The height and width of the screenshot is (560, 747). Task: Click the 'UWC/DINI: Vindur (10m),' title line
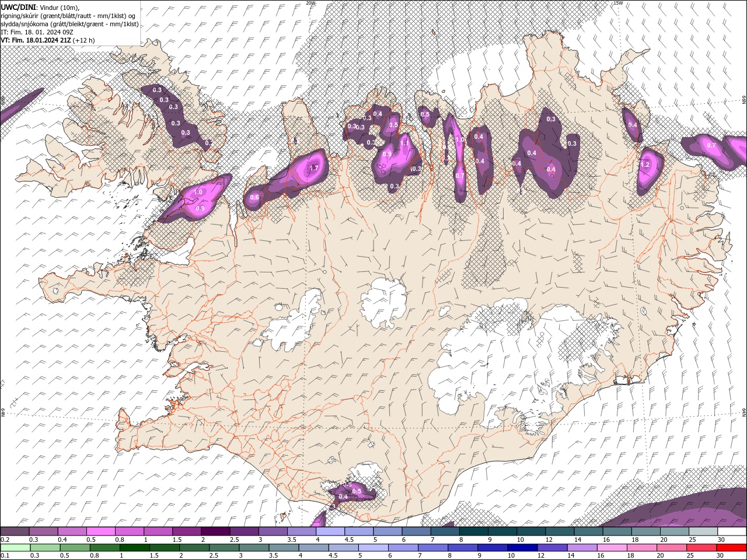[x=40, y=7]
